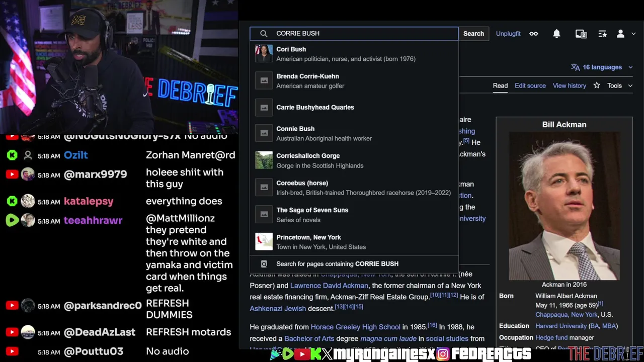The image size is (644, 362).
Task: Open the View history tab
Action: point(570,85)
